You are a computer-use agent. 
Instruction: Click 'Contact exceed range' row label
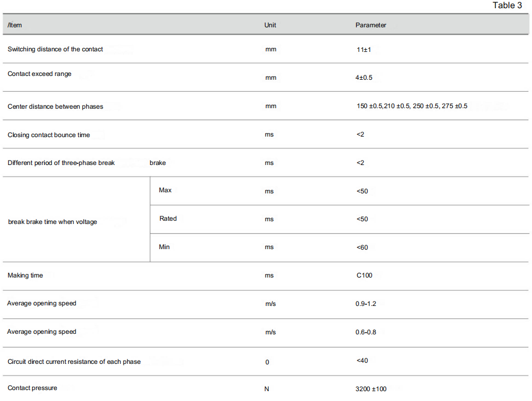pyautogui.click(x=39, y=74)
